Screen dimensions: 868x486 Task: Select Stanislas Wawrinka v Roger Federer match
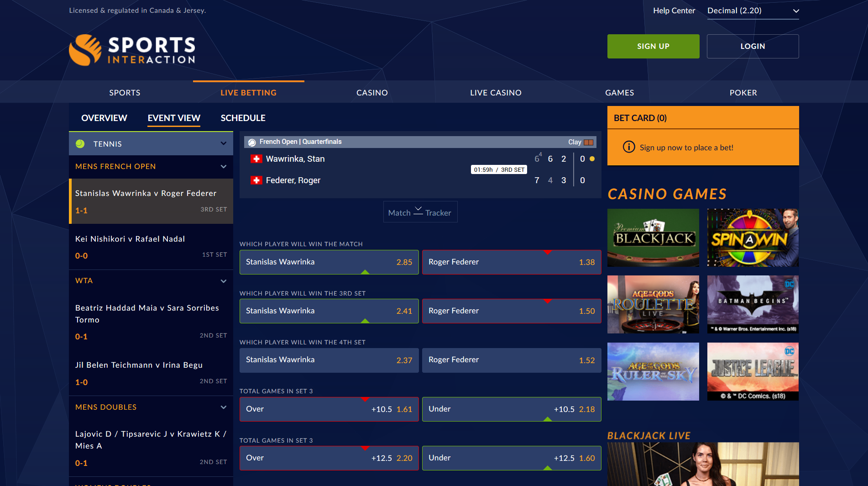click(x=151, y=201)
